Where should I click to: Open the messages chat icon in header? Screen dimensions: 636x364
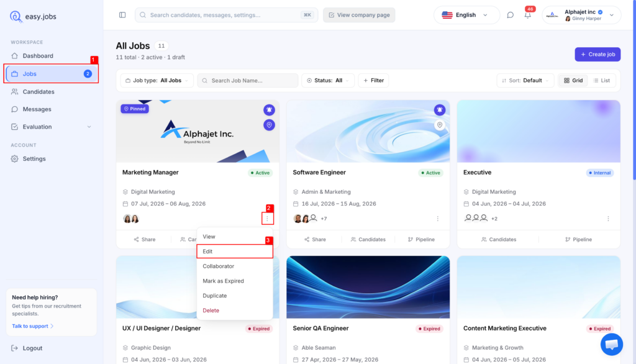coord(511,15)
